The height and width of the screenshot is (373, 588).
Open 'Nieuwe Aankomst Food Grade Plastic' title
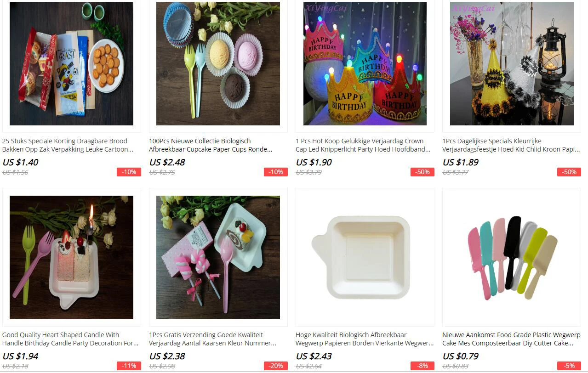coord(508,339)
